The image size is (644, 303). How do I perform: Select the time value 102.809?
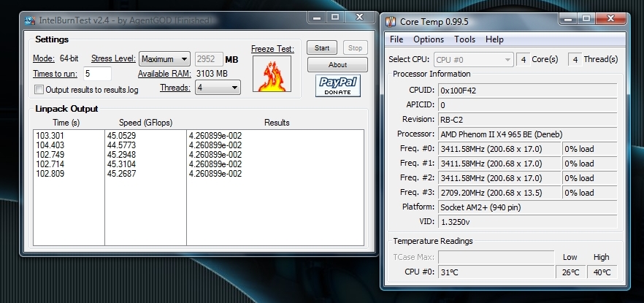(x=50, y=174)
